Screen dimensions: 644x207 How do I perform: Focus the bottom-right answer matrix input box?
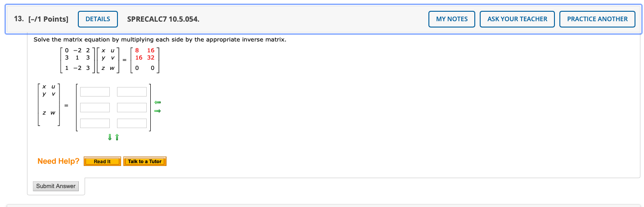pos(132,124)
